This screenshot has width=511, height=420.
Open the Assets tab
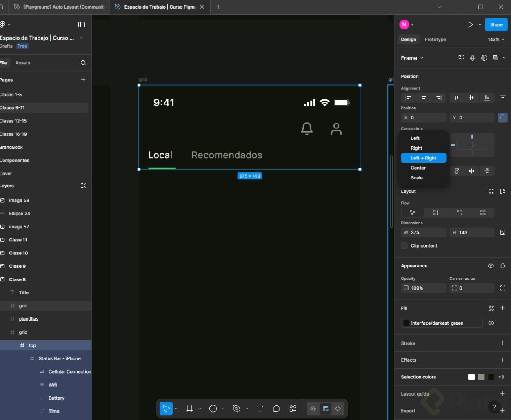(23, 63)
